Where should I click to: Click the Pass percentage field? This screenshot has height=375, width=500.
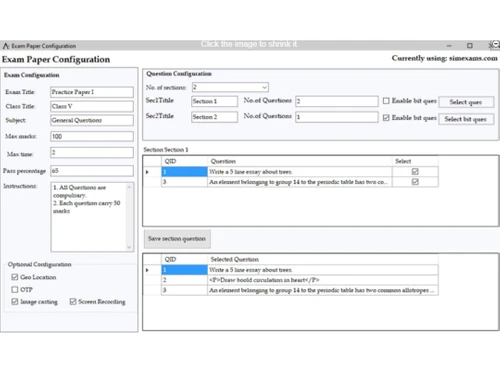pyautogui.click(x=92, y=171)
